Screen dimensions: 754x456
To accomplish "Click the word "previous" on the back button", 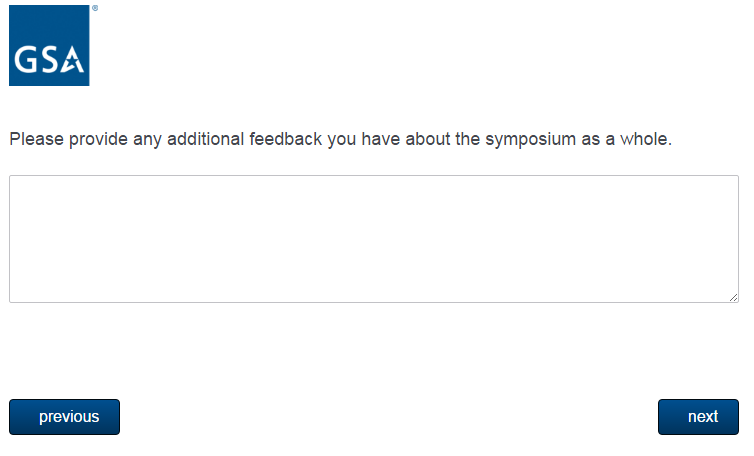I will coord(69,417).
